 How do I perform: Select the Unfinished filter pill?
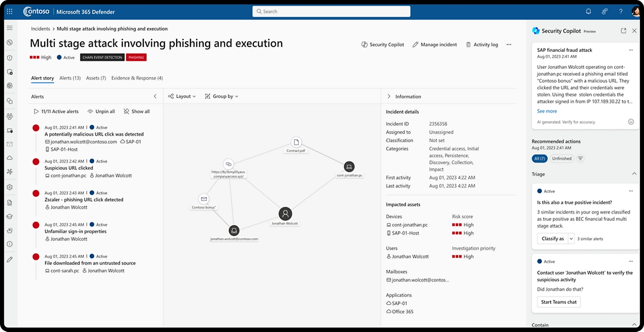click(562, 159)
